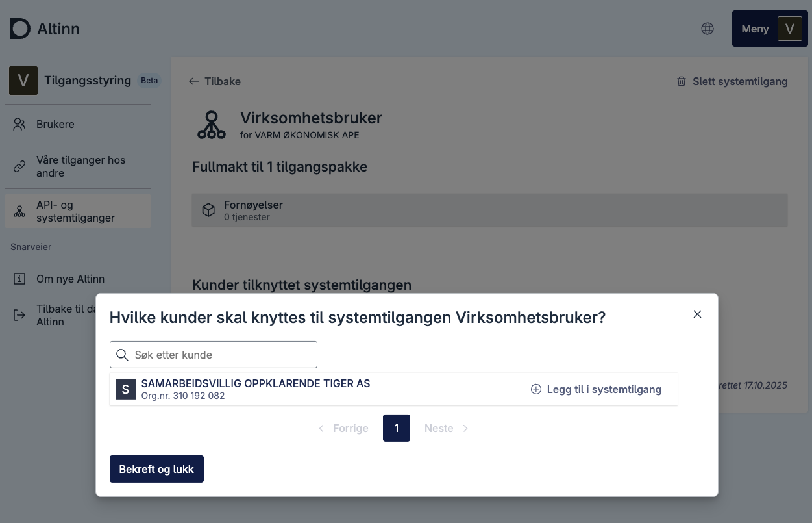
Task: Click the plus icon beside Legg til i systemtilgang
Action: pos(536,389)
